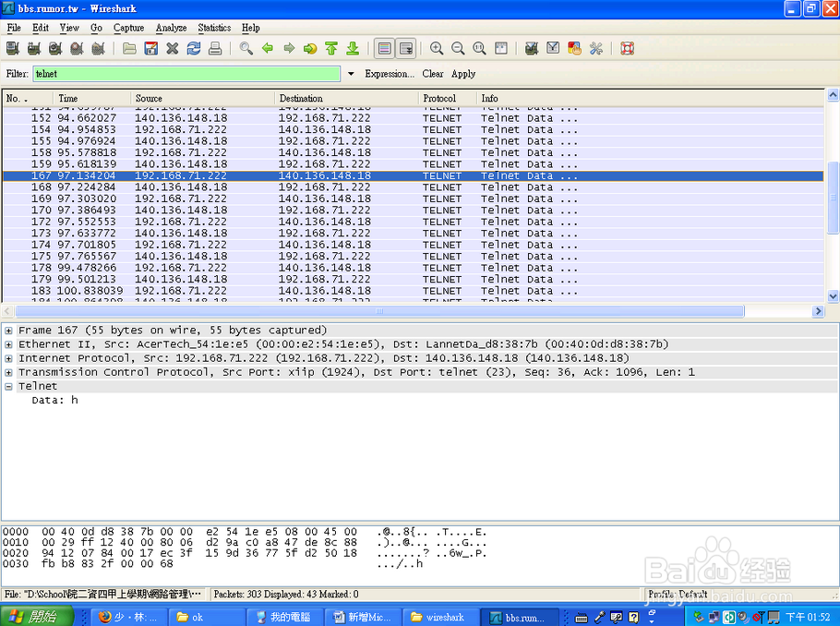Screen dimensions: 840x626
Task: Expand the Ethernet II details
Action: 8,344
